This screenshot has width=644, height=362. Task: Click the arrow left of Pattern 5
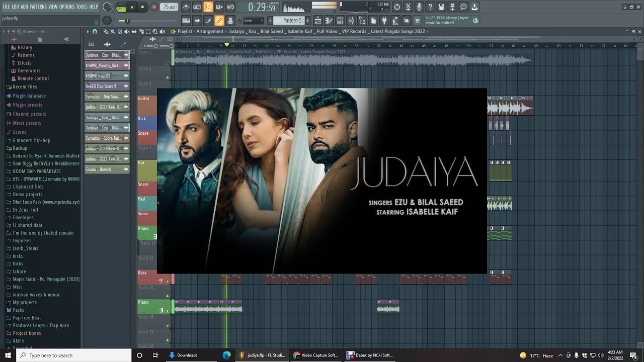[270, 21]
